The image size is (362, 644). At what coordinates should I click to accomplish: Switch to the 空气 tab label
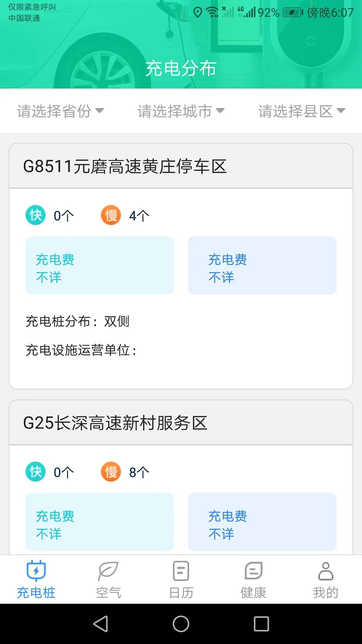pyautogui.click(x=108, y=593)
